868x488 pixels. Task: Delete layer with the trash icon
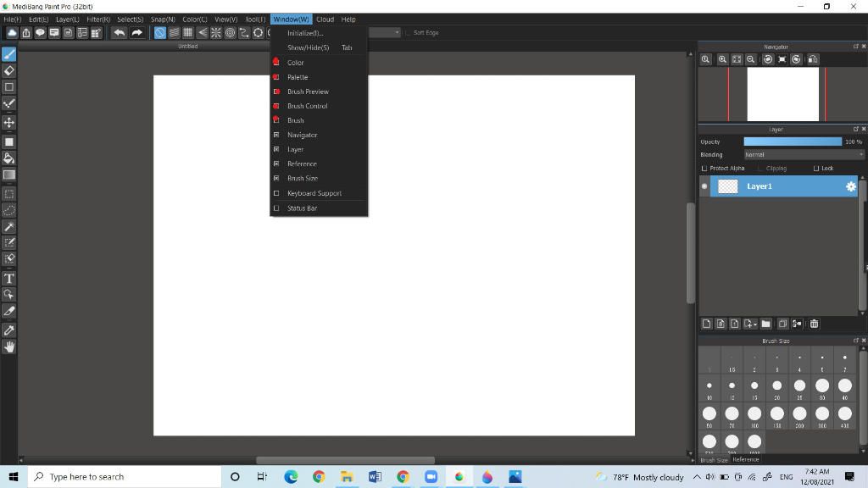click(814, 324)
